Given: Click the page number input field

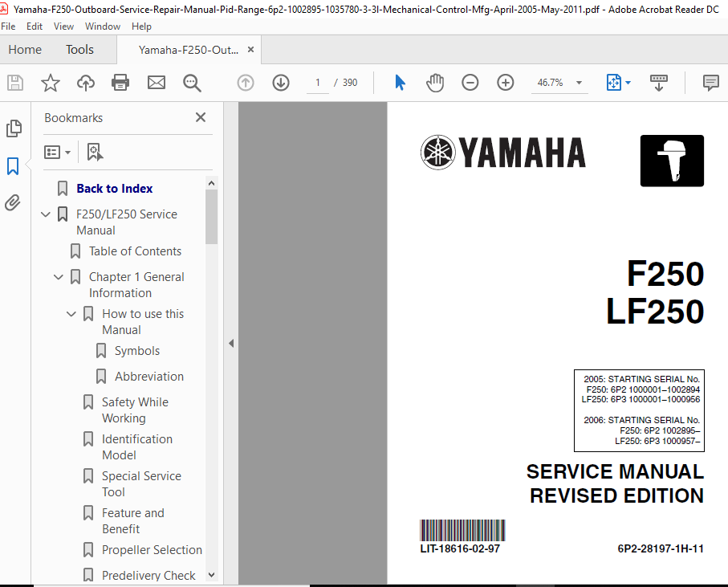Looking at the screenshot, I should coord(318,83).
